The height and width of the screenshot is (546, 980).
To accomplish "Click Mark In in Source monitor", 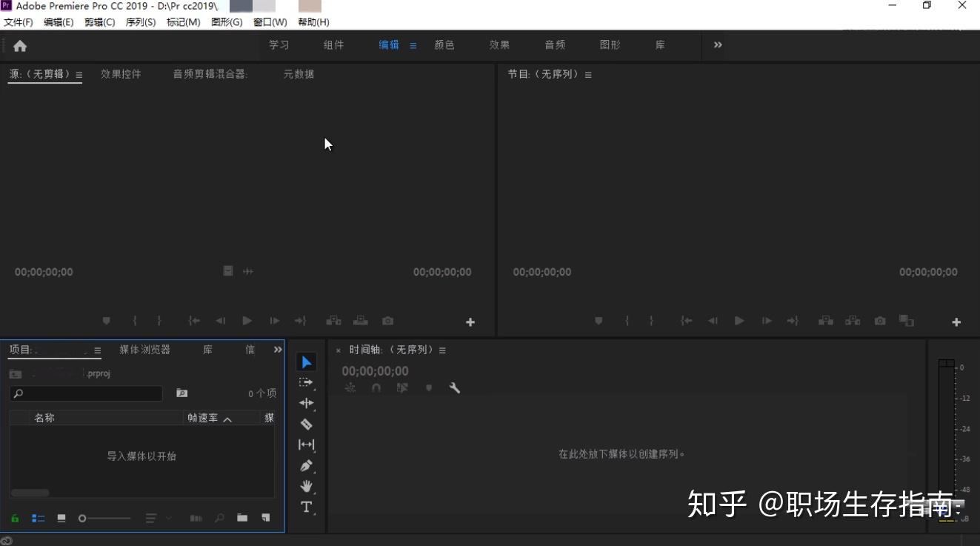I will click(x=134, y=321).
